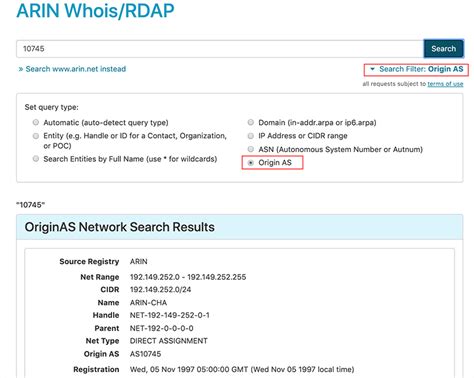Click the Net Range value 192.149.252.0 - 192.149.252.255
Screen dimensions: 474x378
pyautogui.click(x=188, y=277)
